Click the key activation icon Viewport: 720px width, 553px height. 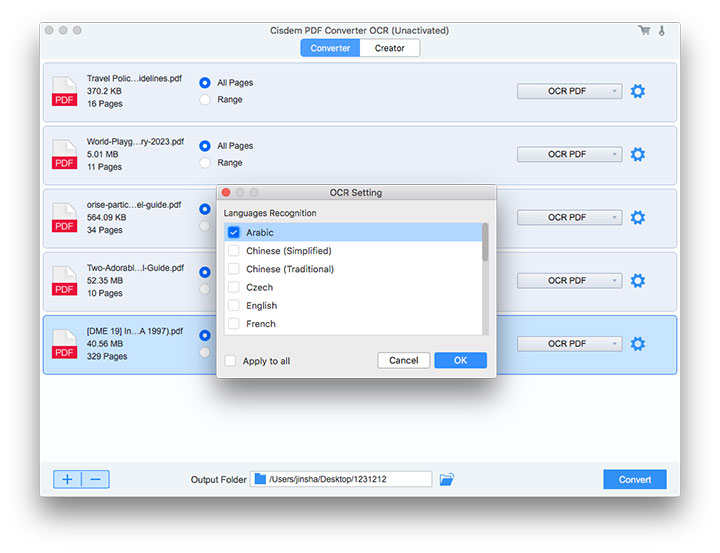pyautogui.click(x=661, y=30)
